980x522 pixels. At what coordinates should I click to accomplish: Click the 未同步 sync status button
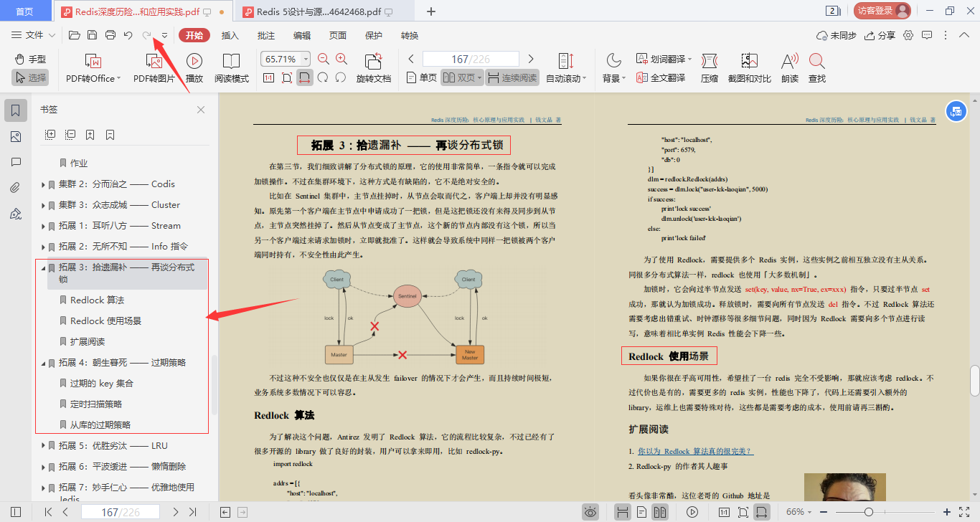coord(837,35)
